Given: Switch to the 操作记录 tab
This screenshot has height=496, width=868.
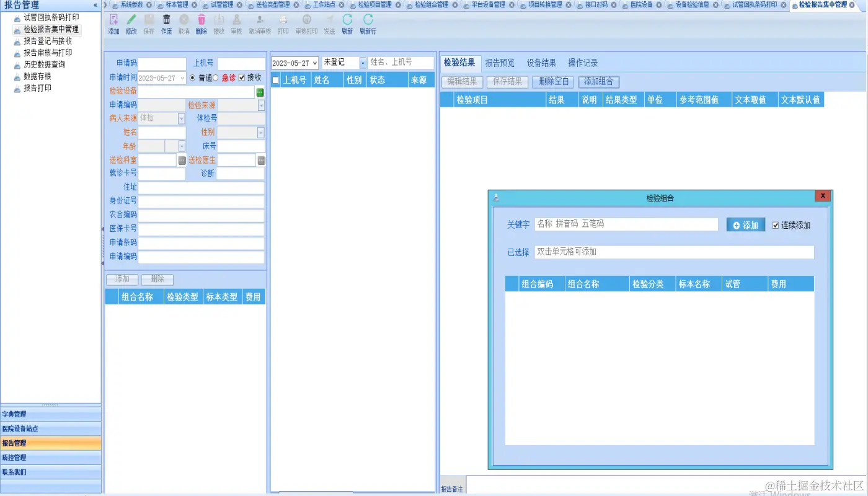Looking at the screenshot, I should [583, 63].
